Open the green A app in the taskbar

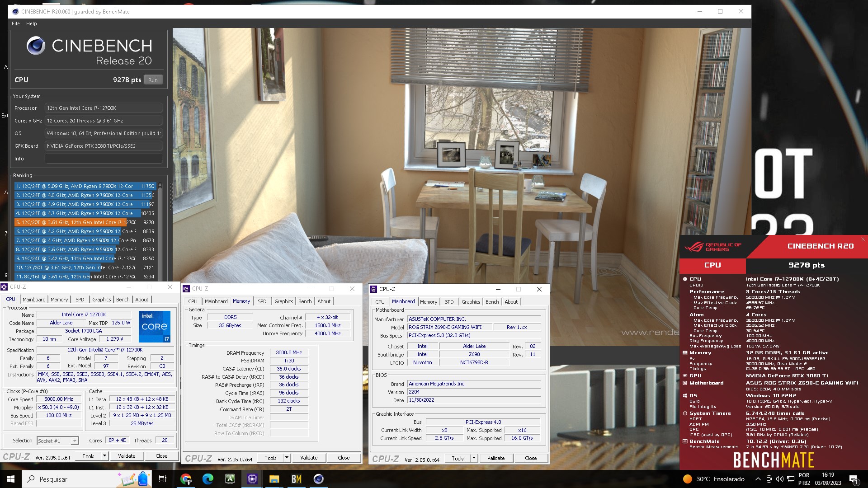[230, 479]
